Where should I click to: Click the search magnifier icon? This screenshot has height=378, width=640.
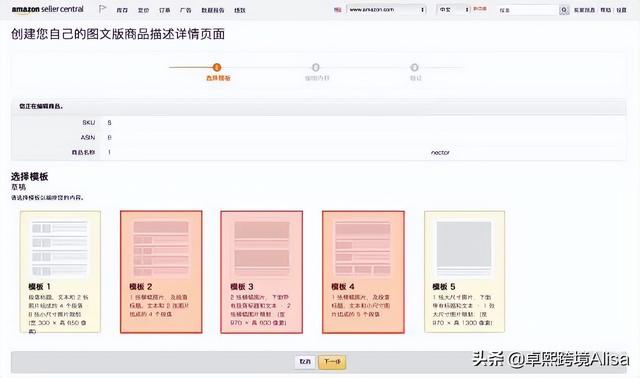(564, 10)
